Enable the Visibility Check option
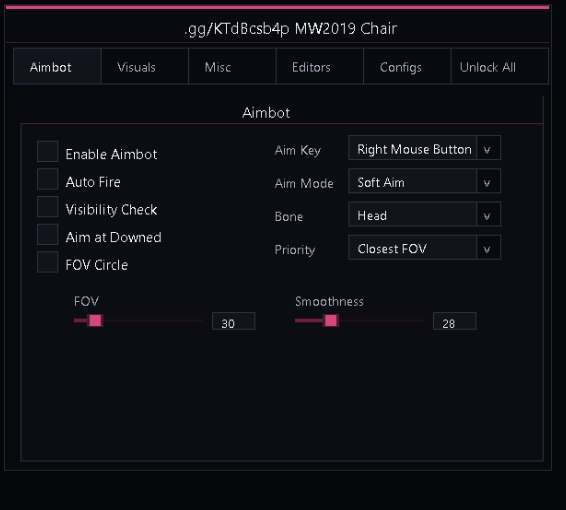566x510 pixels. 48,206
